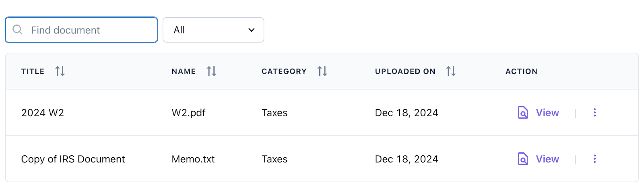644x193 pixels.
Task: Click view document icon for Memo.txt row
Action: [x=522, y=159]
